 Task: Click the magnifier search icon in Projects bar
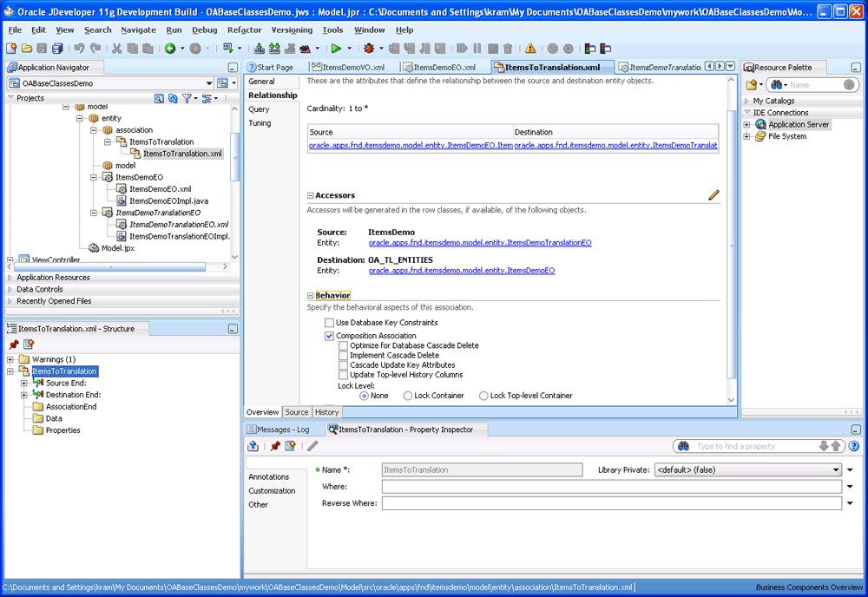click(x=159, y=98)
